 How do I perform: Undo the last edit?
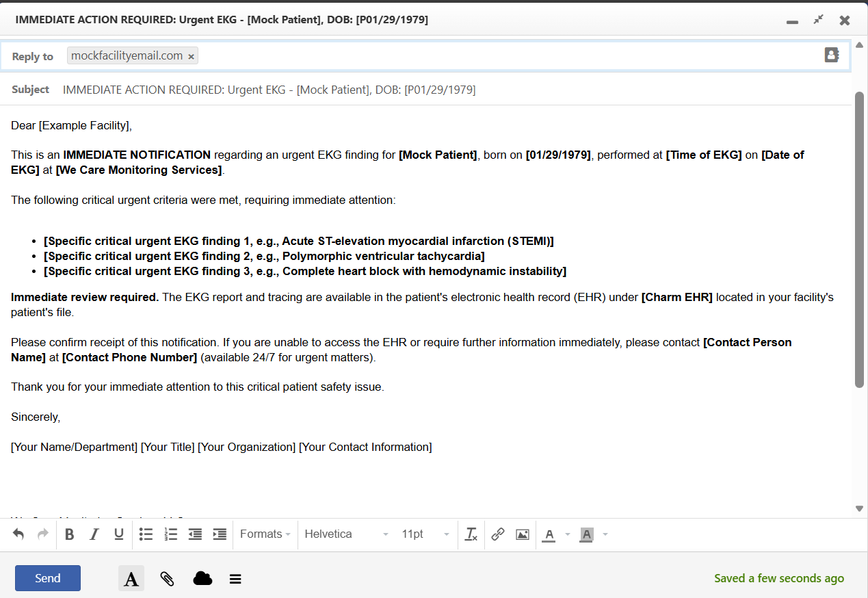[18, 534]
